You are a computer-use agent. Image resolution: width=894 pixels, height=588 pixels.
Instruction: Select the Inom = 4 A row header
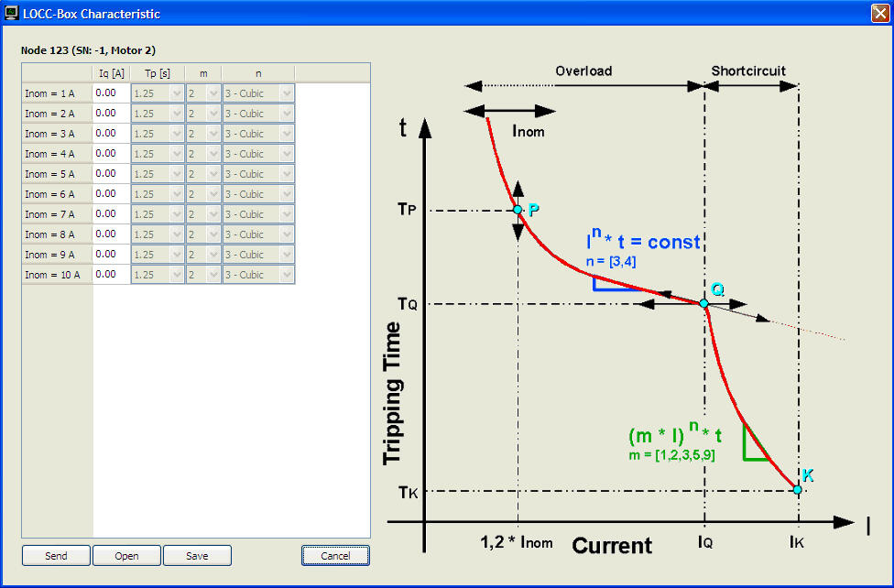[x=57, y=154]
